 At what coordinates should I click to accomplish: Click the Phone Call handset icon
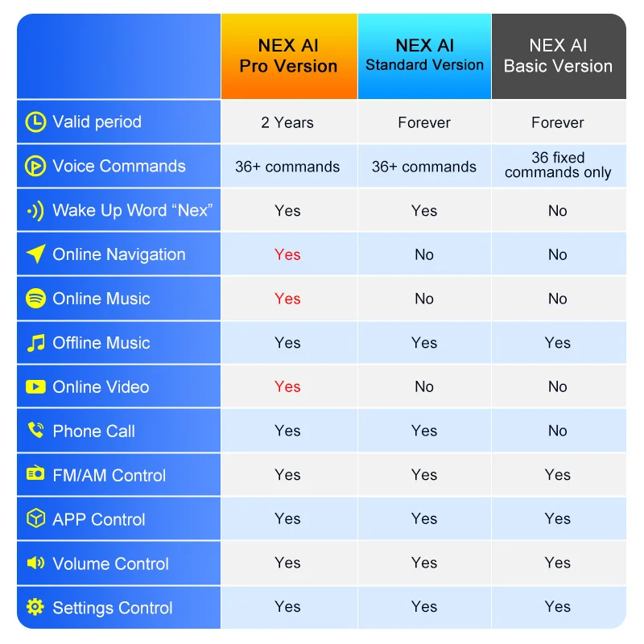click(35, 431)
